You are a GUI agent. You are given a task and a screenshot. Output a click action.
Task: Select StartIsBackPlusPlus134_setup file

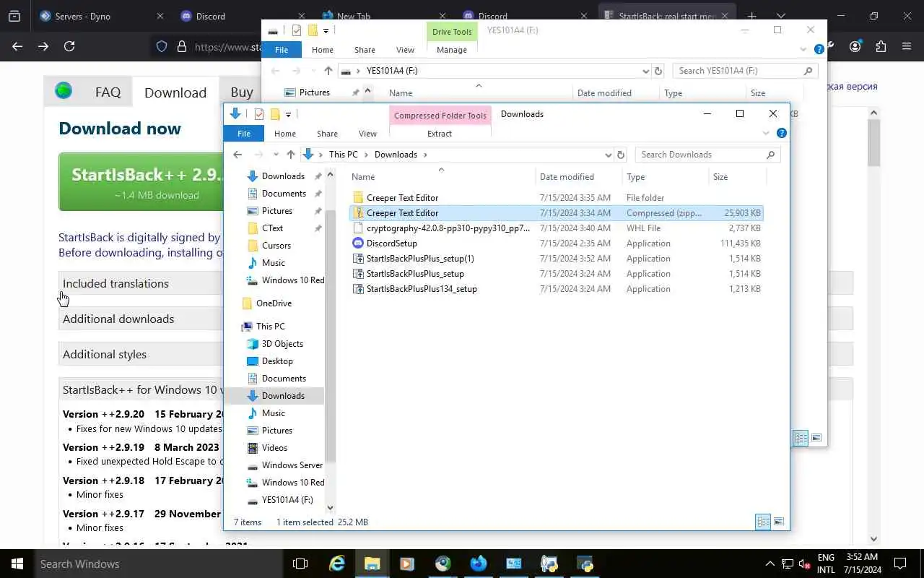click(422, 289)
